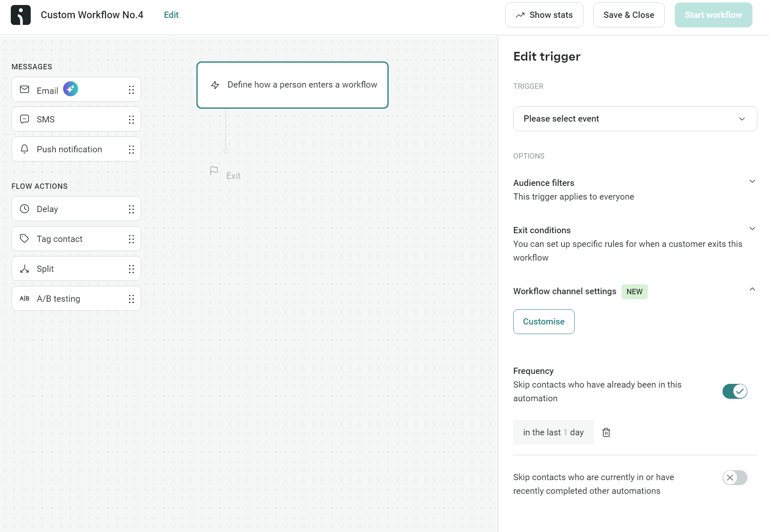Disable skipping contacts already in automation
The image size is (769, 532).
(735, 391)
